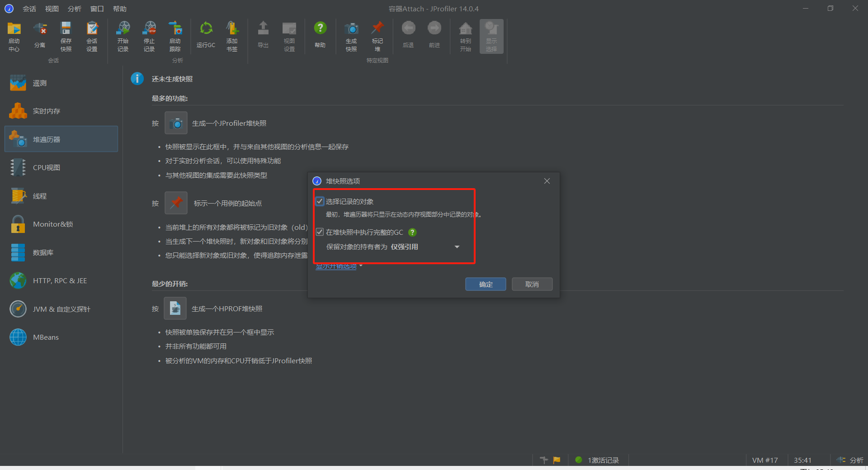This screenshot has width=868, height=470.
Task: Select Heap Walker (堆遍历器) in sidebar
Action: [x=61, y=139]
